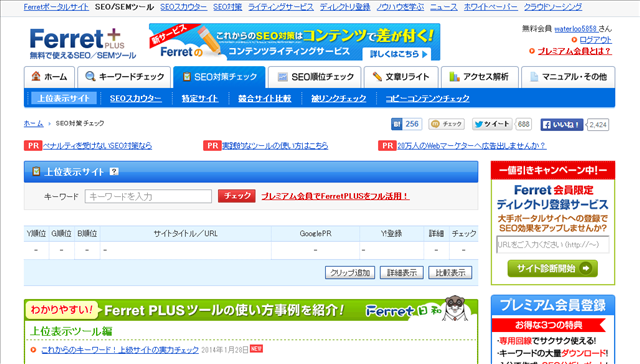Click the 比較表示 button
Screen dimensions: 640x364
[450, 273]
